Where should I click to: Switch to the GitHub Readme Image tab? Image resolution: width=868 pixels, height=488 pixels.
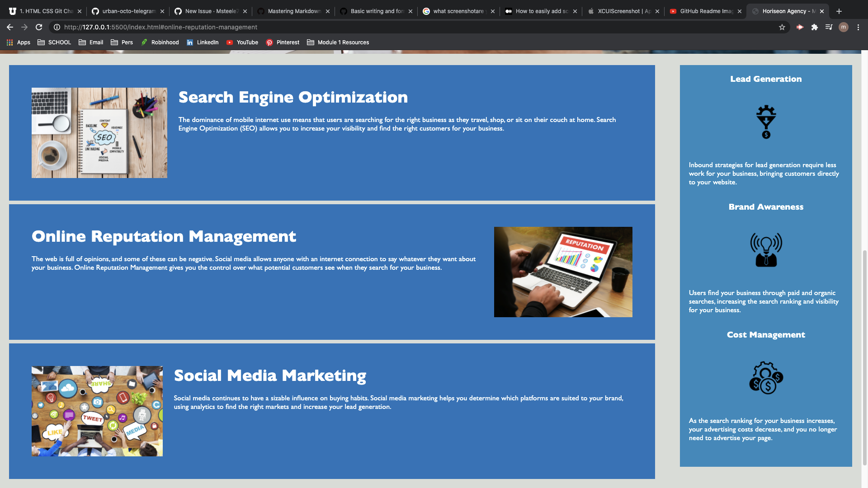(706, 11)
